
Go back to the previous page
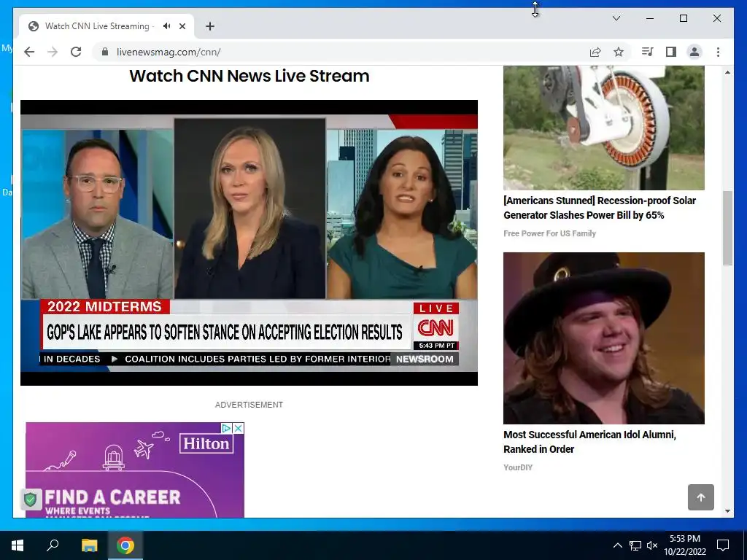[x=29, y=52]
